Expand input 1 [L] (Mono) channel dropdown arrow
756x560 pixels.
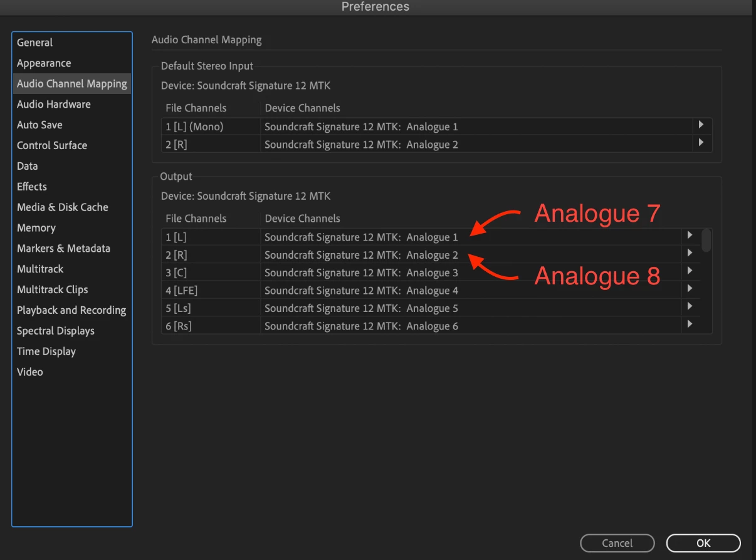click(701, 125)
